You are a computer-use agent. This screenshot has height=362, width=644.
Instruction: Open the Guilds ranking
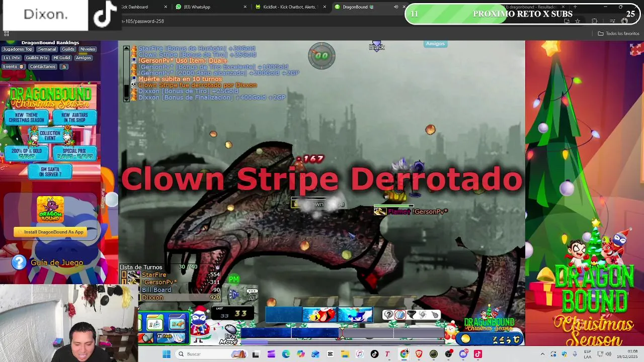68,49
